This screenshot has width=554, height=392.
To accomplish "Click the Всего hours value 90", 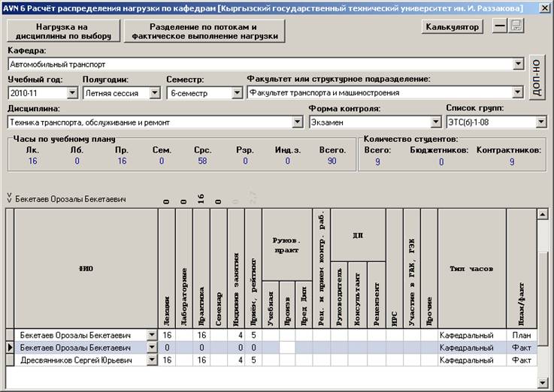I will (x=331, y=161).
